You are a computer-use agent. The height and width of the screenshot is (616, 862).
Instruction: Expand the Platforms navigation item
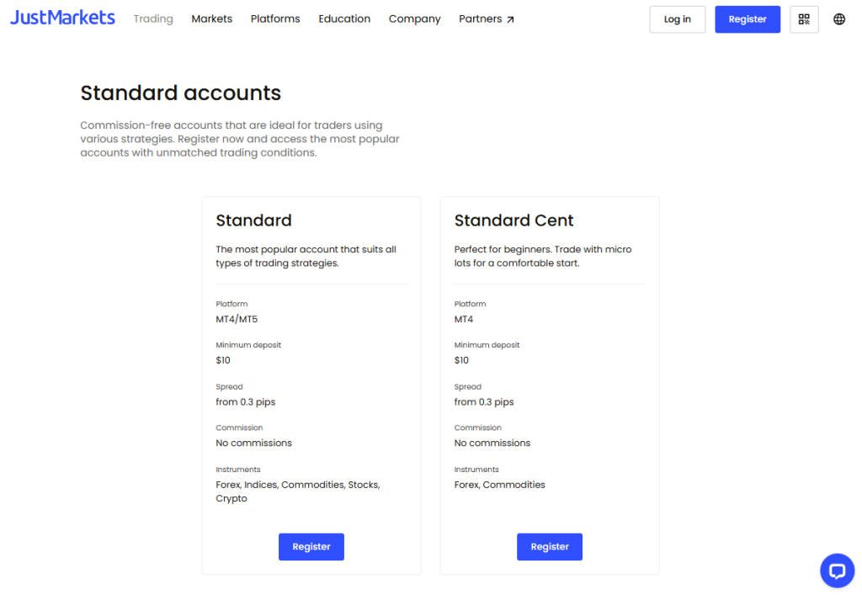pos(275,19)
